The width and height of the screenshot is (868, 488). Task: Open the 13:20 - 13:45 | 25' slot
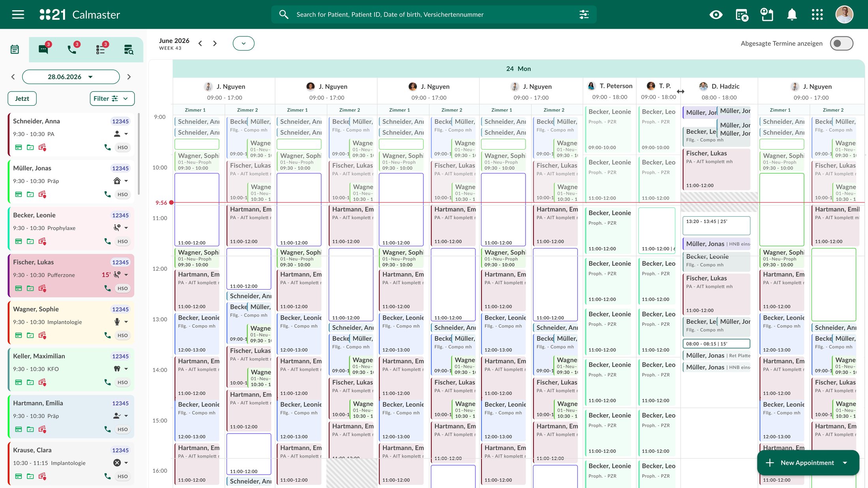pyautogui.click(x=716, y=226)
